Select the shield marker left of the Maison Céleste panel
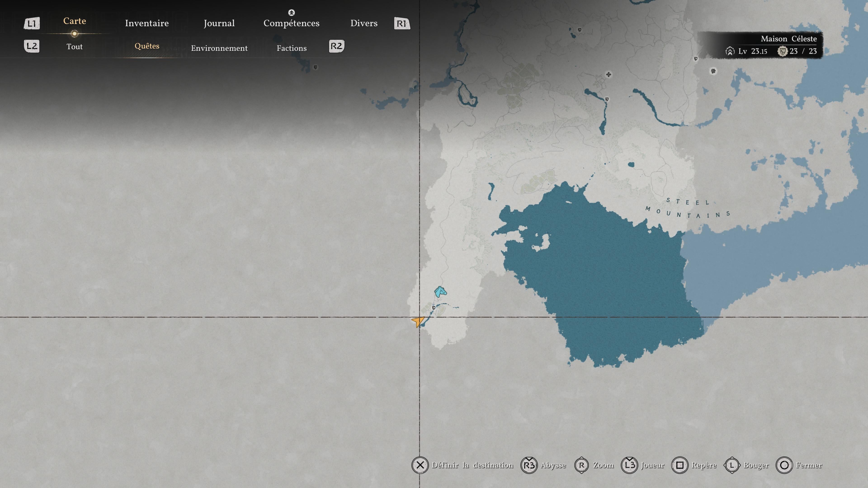The image size is (868, 488). tap(696, 59)
